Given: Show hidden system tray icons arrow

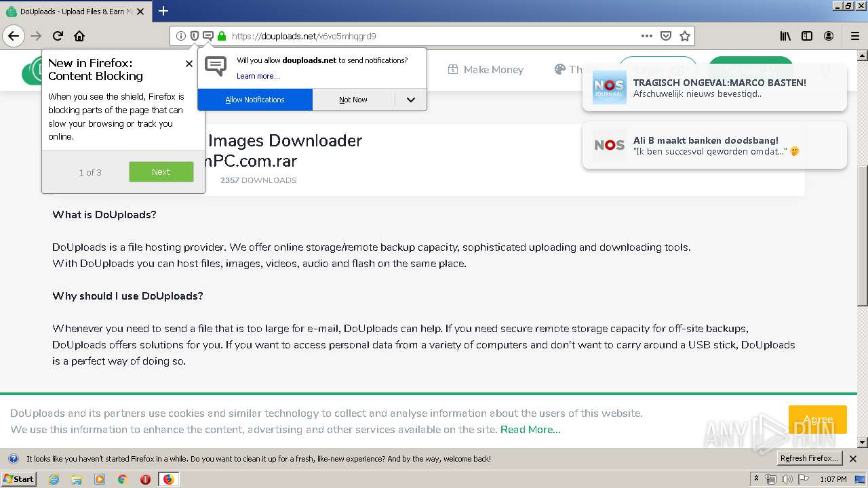Looking at the screenshot, I should [757, 479].
